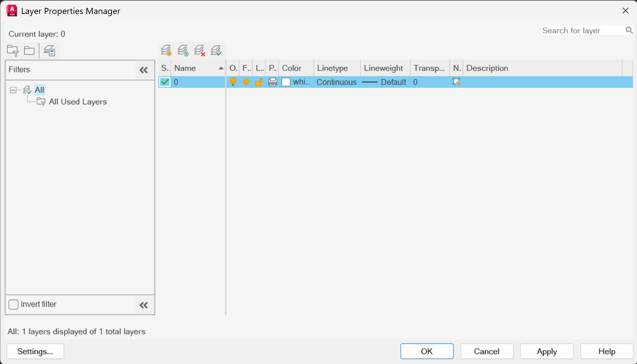
Task: Click the white color swatch of layer 0
Action: click(286, 82)
